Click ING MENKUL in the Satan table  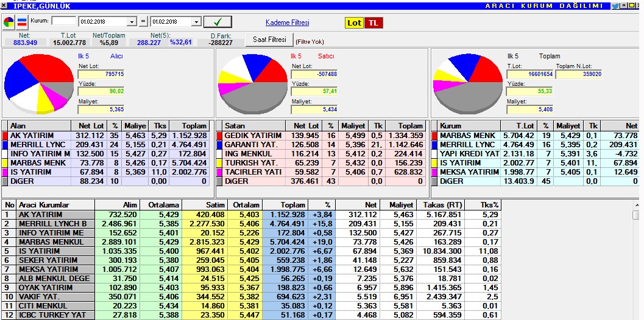coord(249,153)
